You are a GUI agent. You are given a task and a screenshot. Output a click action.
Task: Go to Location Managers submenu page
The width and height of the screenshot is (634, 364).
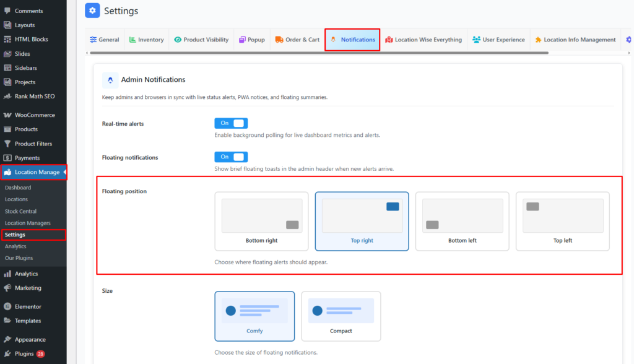(28, 223)
